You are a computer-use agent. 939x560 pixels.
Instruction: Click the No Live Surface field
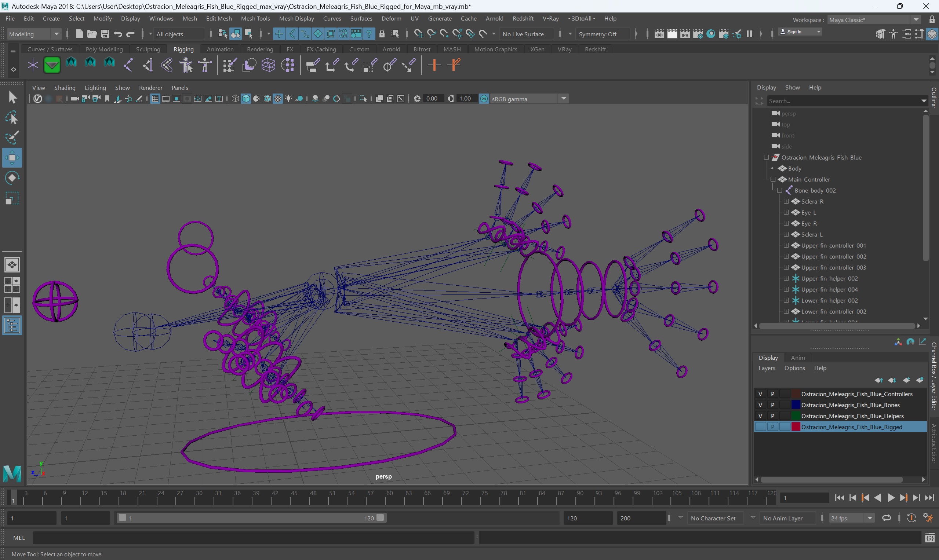click(527, 34)
